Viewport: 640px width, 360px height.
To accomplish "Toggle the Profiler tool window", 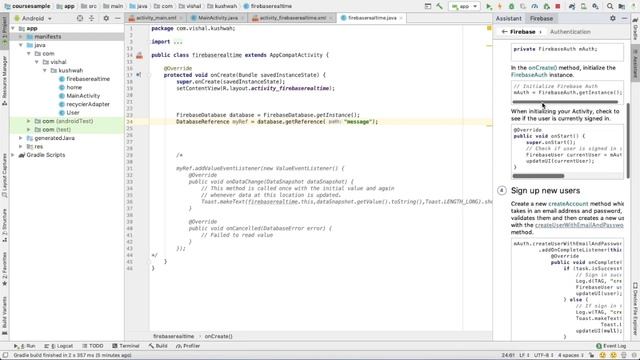I will point(188,346).
